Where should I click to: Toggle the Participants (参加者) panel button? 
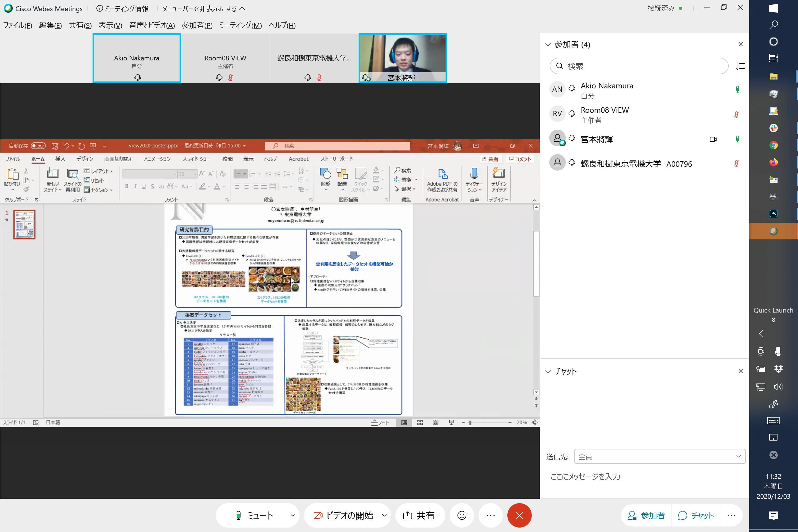point(646,515)
